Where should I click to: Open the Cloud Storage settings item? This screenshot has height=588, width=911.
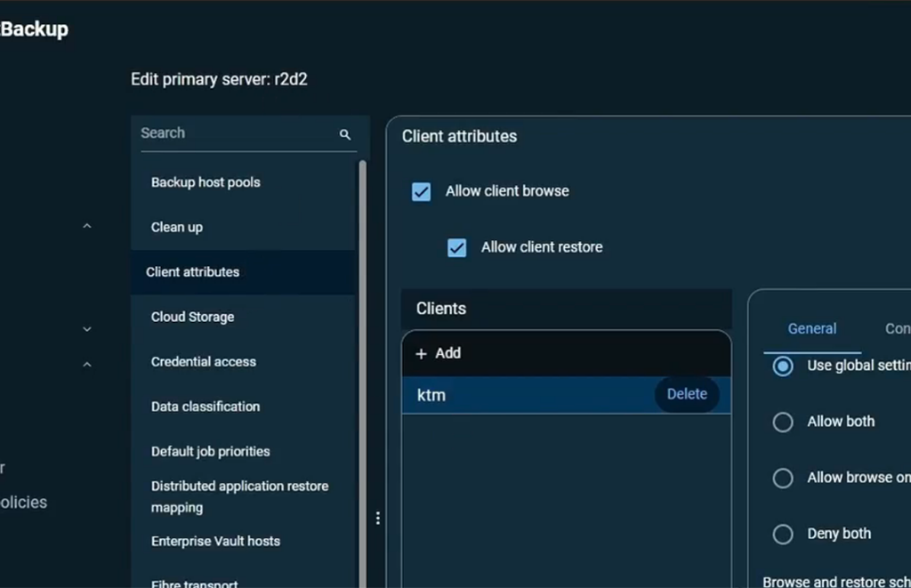point(192,317)
